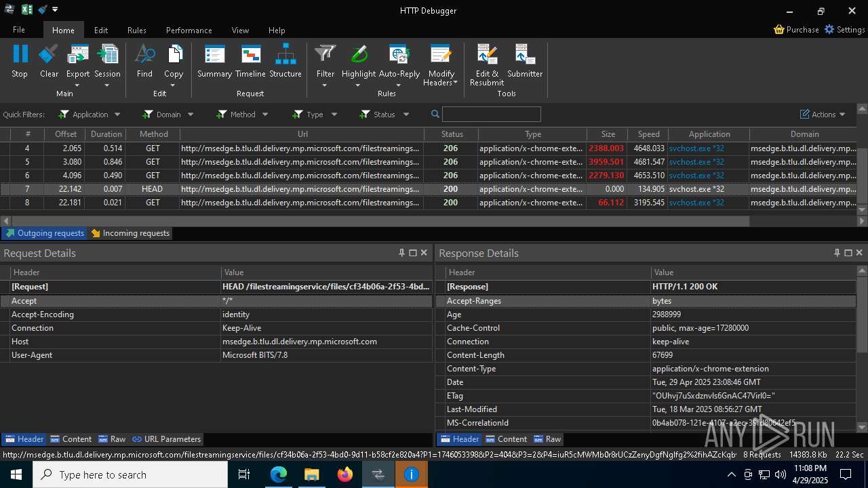
Task: Click the Copy icon
Action: [x=174, y=54]
